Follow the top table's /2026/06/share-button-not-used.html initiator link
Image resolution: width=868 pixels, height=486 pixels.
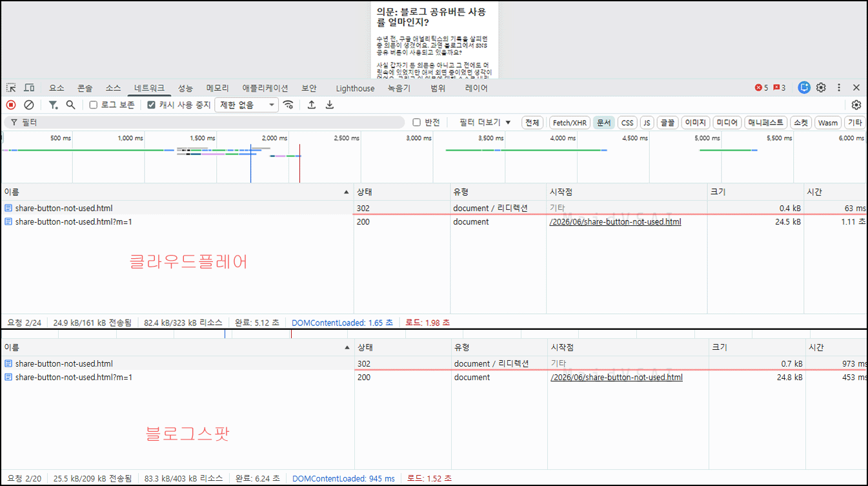[615, 222]
